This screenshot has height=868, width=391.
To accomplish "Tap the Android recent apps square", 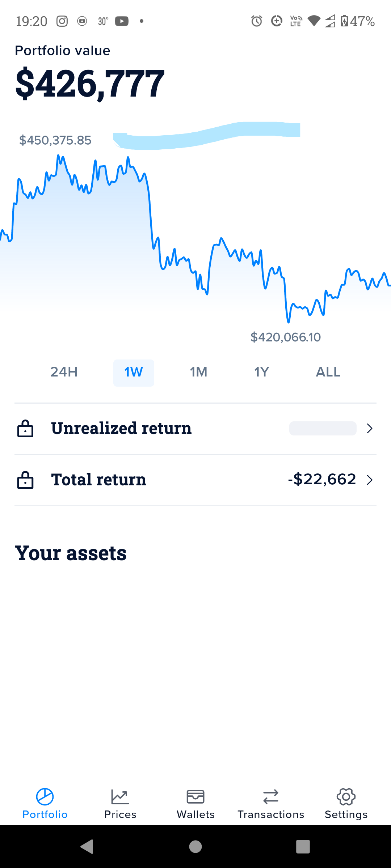I will click(303, 847).
